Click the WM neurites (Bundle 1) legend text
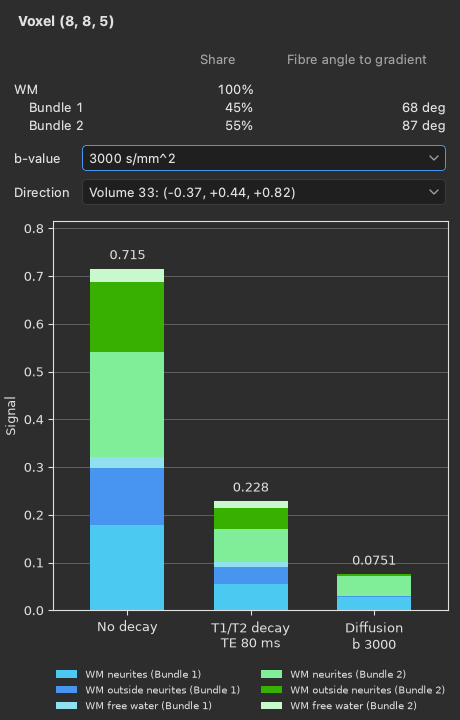This screenshot has width=460, height=720. pyautogui.click(x=143, y=674)
